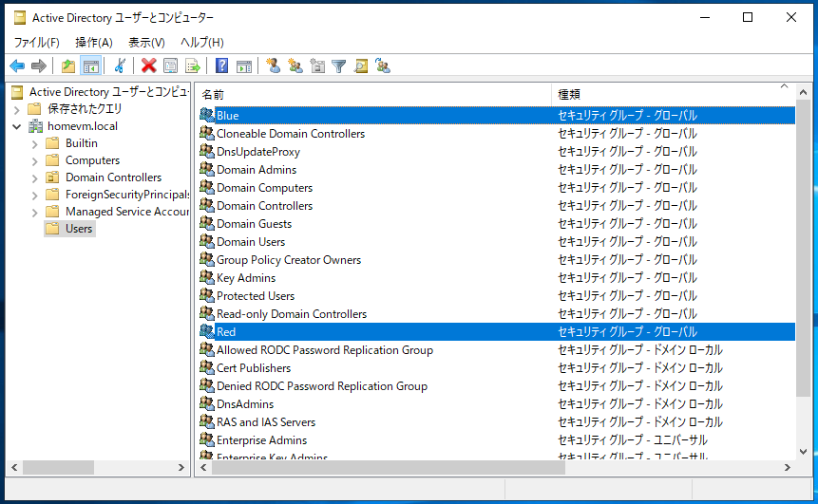Expand the Computers container
This screenshot has width=818, height=504.
pyautogui.click(x=34, y=161)
